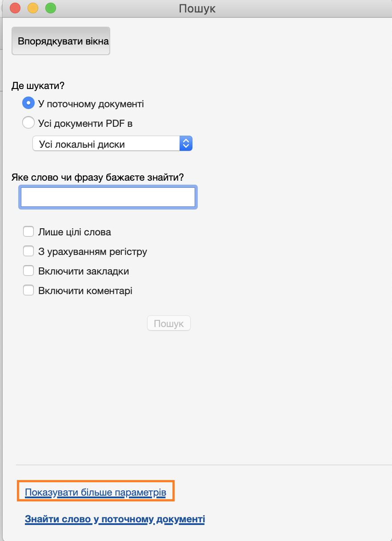Select У поточному документі radio option
Screen dimensions: 392x541
[28, 104]
